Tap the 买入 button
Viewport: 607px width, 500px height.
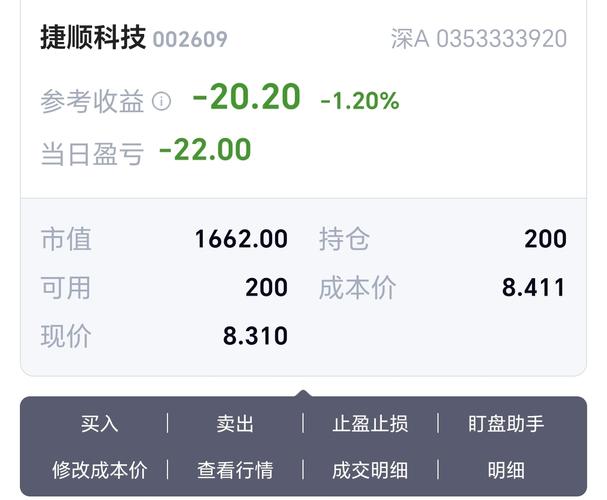click(x=99, y=424)
